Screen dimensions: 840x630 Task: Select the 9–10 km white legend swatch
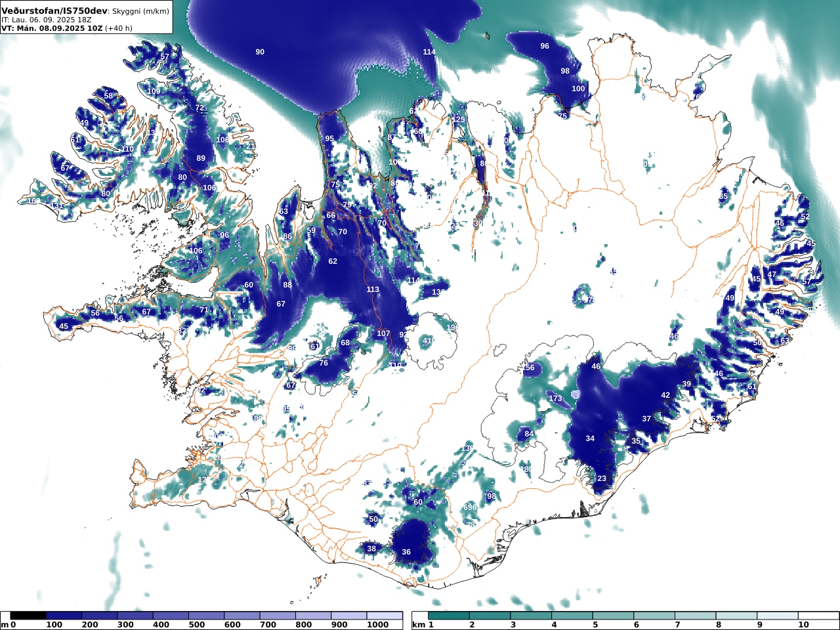[x=777, y=616]
